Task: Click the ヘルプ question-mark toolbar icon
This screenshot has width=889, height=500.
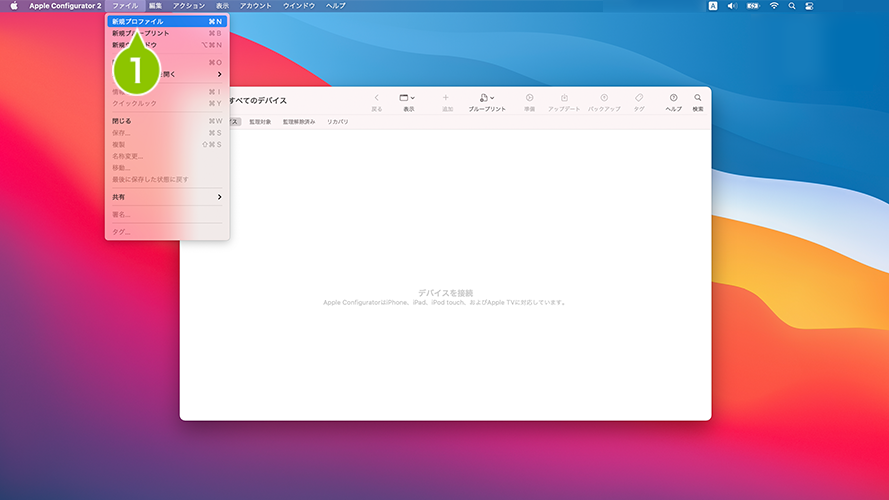Action: [674, 98]
